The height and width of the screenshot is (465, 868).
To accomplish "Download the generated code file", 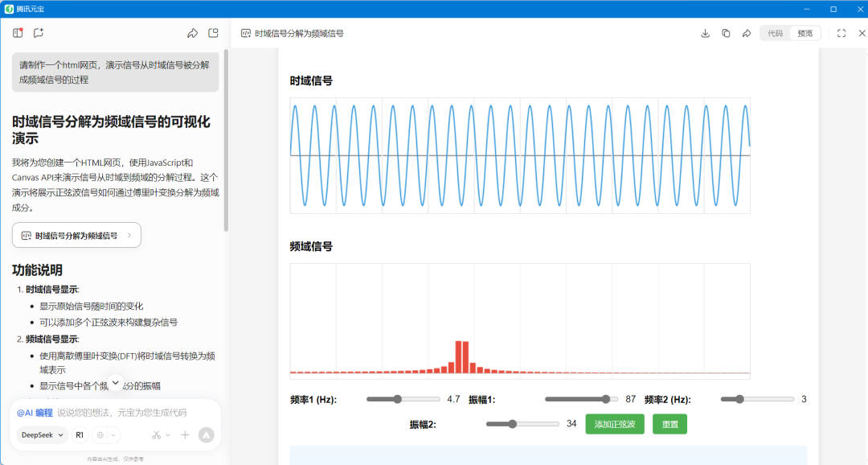I will click(x=705, y=33).
